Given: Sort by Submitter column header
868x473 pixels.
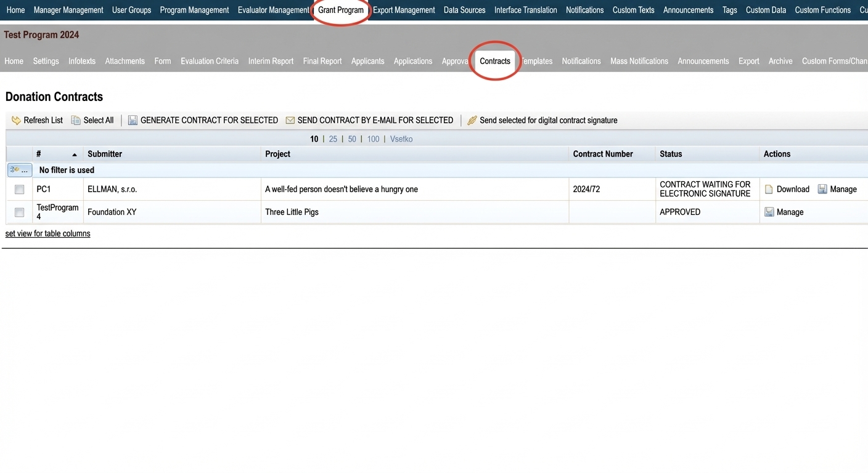Looking at the screenshot, I should [105, 154].
